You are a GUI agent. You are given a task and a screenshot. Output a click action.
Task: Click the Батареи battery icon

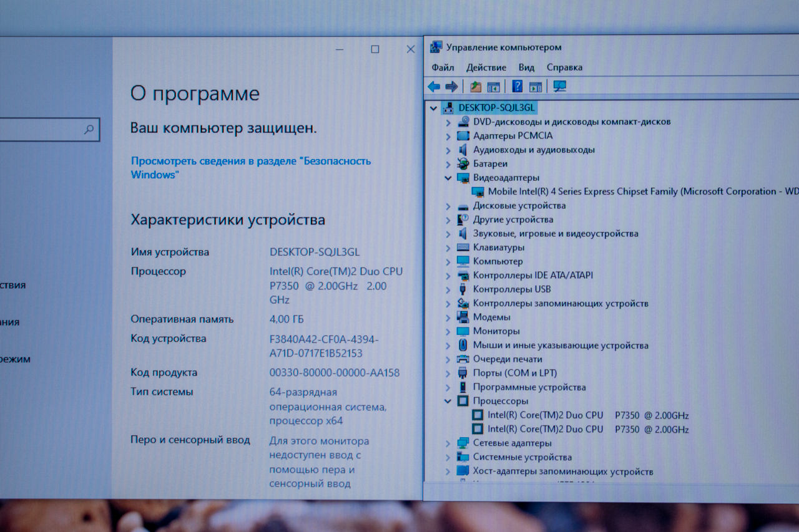(x=463, y=163)
